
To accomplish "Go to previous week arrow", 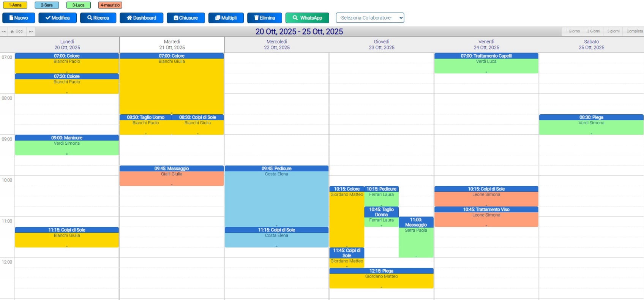I will point(4,32).
